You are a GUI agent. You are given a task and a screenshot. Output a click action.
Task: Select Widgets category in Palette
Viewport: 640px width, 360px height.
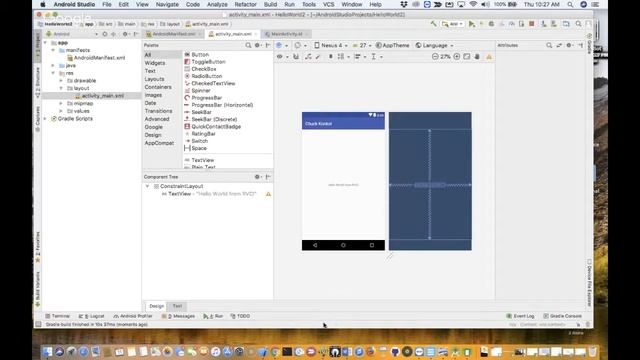[155, 63]
